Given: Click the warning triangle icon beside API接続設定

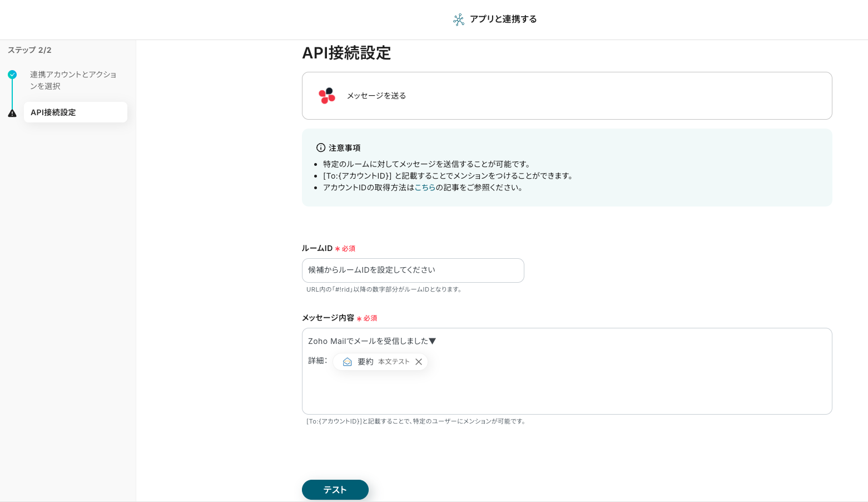Looking at the screenshot, I should [12, 113].
